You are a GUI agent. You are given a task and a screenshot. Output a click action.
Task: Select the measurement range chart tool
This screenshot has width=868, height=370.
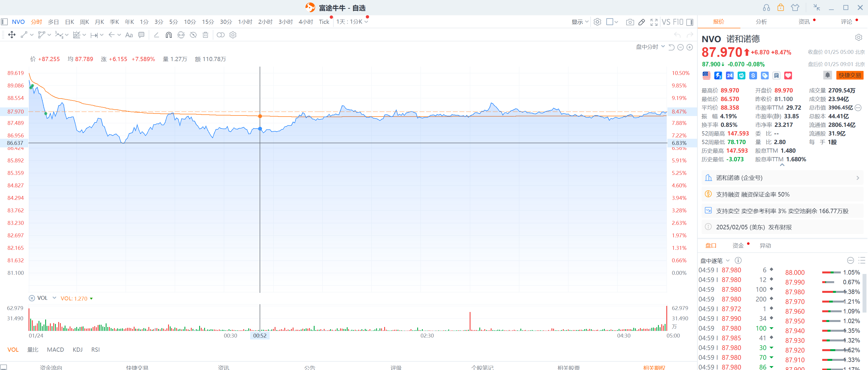77,35
